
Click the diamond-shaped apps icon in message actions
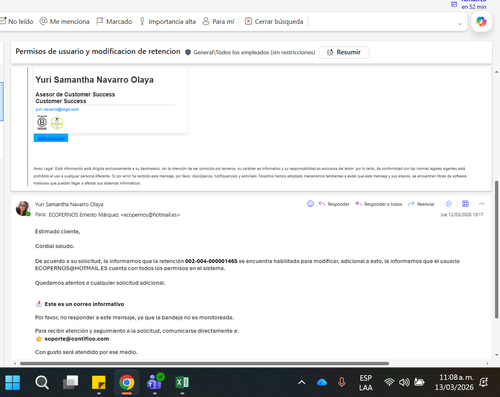(x=449, y=204)
